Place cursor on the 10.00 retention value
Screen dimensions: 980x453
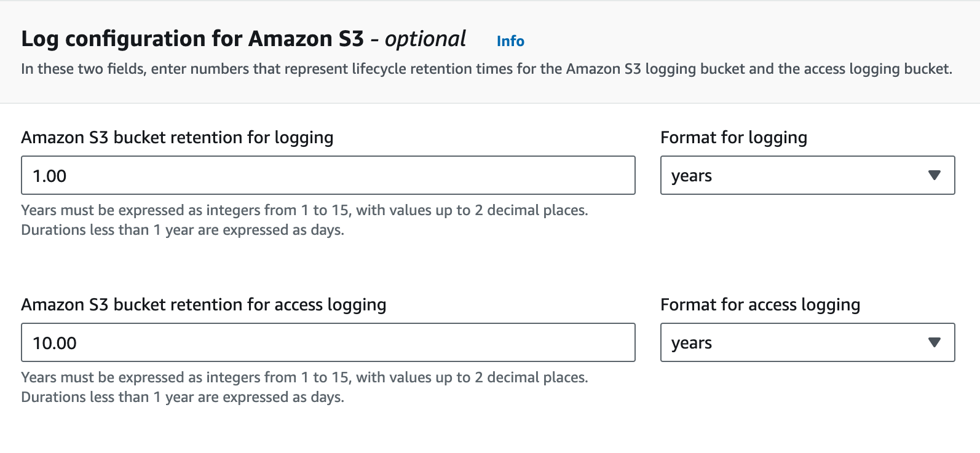pyautogui.click(x=55, y=343)
